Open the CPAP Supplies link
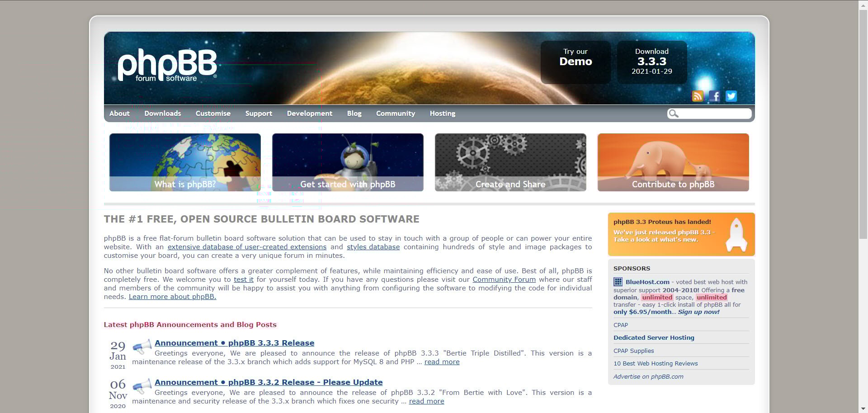The height and width of the screenshot is (413, 868). [x=633, y=351]
